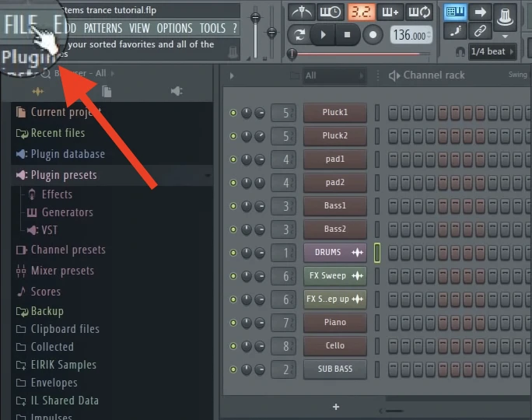532x420 pixels.
Task: Select the Piano channel button
Action: pos(334,322)
